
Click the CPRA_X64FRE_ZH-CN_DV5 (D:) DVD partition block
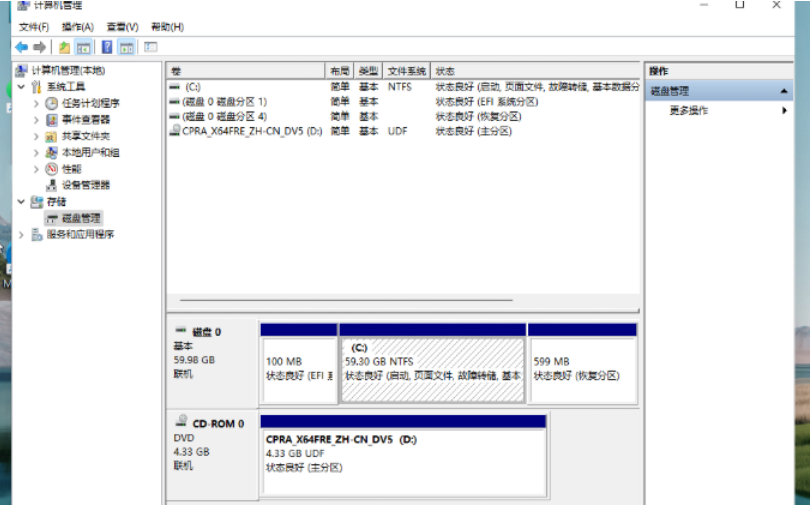click(x=403, y=455)
